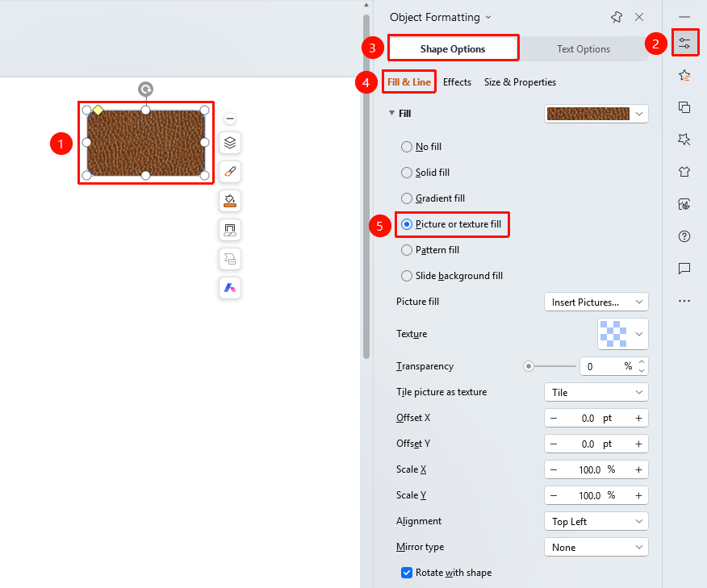
Task: Collapse the floating toolbar with the minus button
Action: point(230,119)
